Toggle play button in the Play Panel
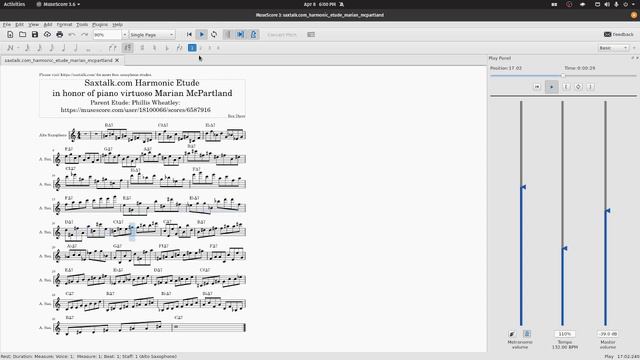The width and height of the screenshot is (640, 360). pyautogui.click(x=551, y=87)
